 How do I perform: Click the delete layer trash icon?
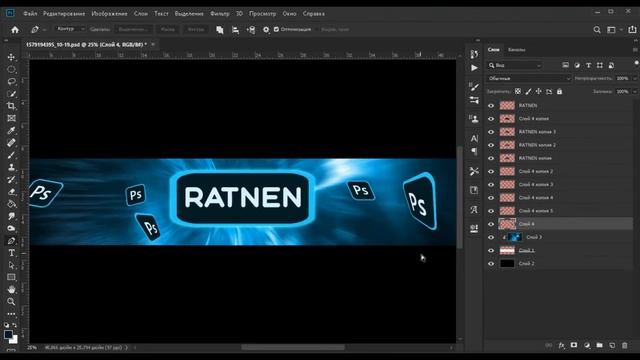pos(624,345)
